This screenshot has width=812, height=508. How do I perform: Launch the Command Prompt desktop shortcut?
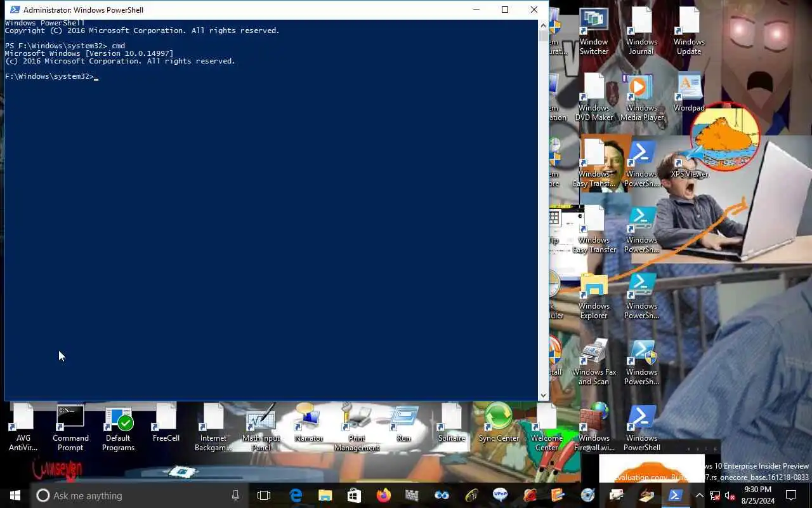(70, 428)
